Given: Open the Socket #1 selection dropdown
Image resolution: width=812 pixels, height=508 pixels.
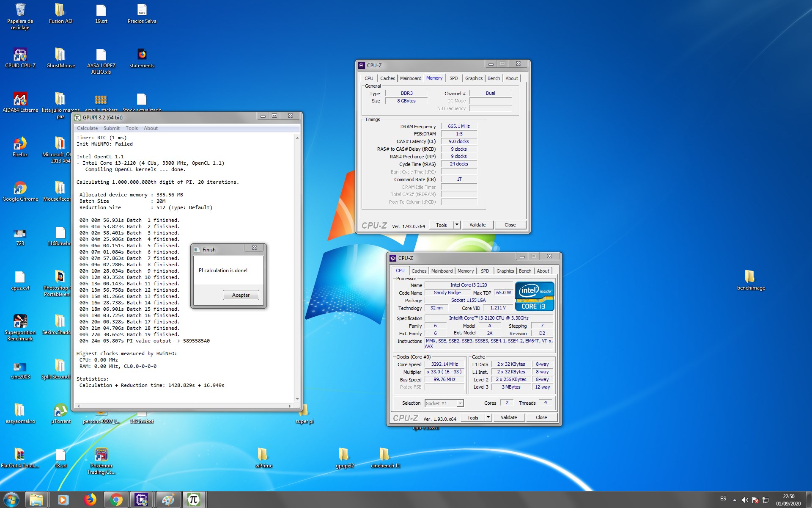Looking at the screenshot, I should [444, 403].
